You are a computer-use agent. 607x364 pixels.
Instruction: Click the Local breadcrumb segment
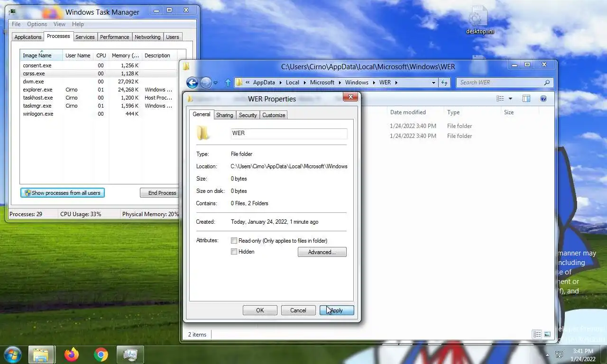point(293,82)
